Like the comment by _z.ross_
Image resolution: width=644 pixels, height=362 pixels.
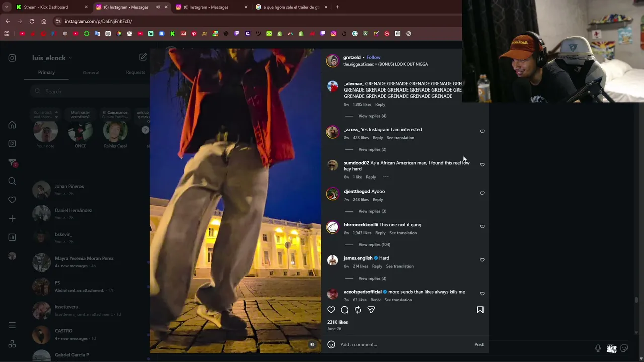[x=482, y=131]
